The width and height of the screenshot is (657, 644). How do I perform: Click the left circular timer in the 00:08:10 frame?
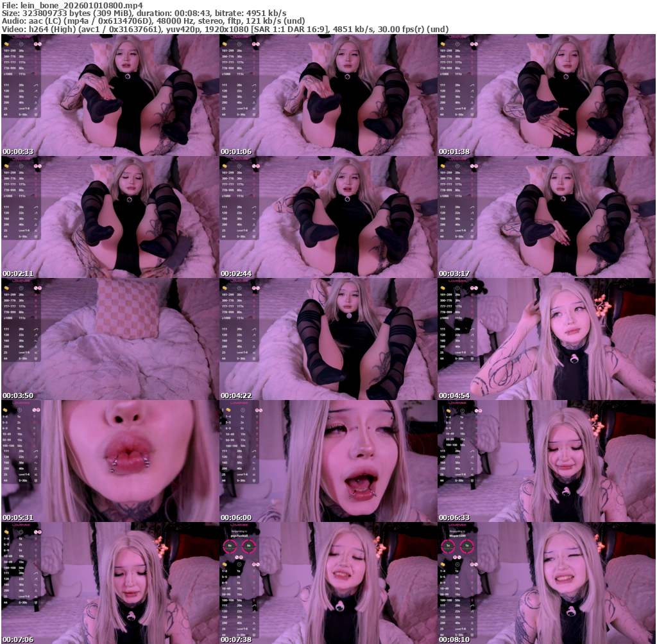448,546
